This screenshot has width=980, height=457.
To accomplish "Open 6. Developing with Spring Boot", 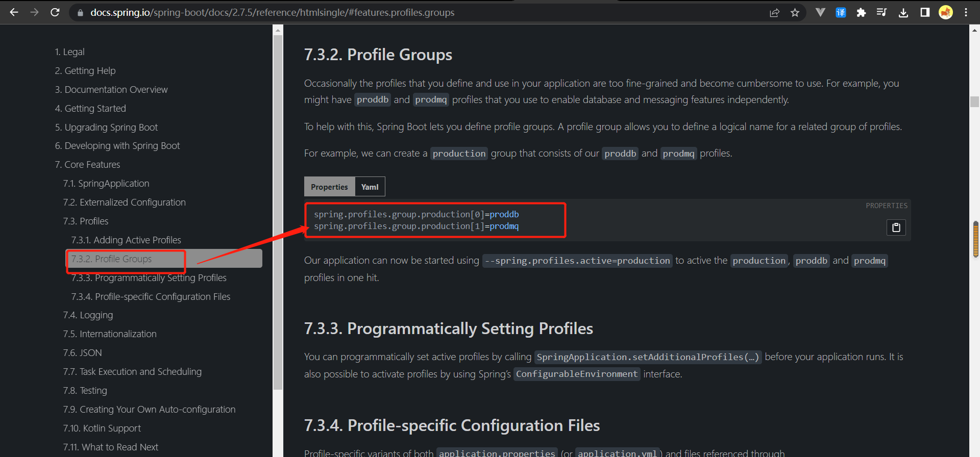I will point(117,145).
